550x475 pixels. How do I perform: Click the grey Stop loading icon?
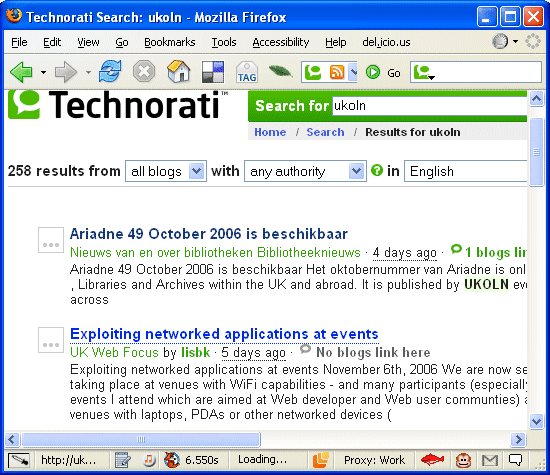point(144,72)
